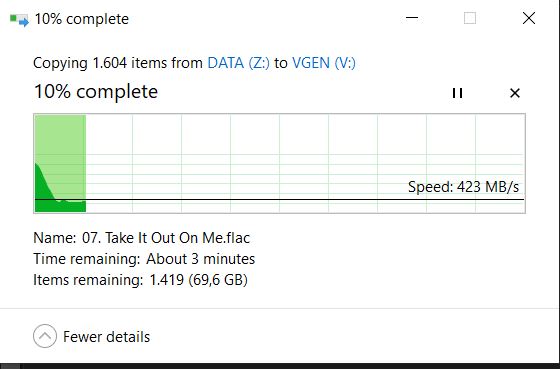The image size is (560, 369).
Task: Pause the file copy operation
Action: point(457,93)
